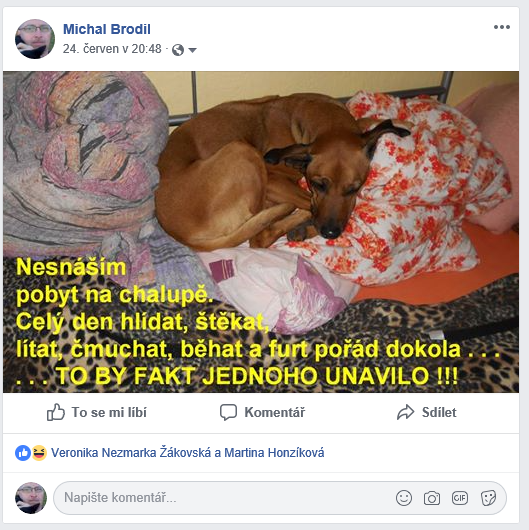
Task: Insert an emoji using the smiley icon
Action: tap(404, 498)
